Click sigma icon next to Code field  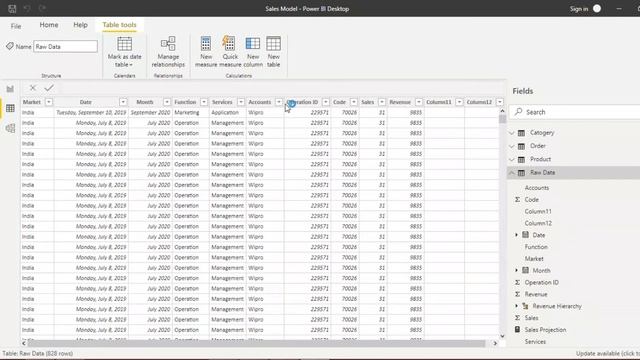pyautogui.click(x=517, y=200)
